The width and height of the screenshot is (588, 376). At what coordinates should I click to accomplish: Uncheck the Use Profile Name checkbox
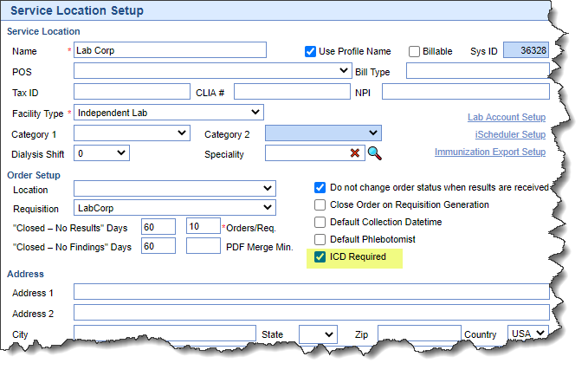[310, 51]
